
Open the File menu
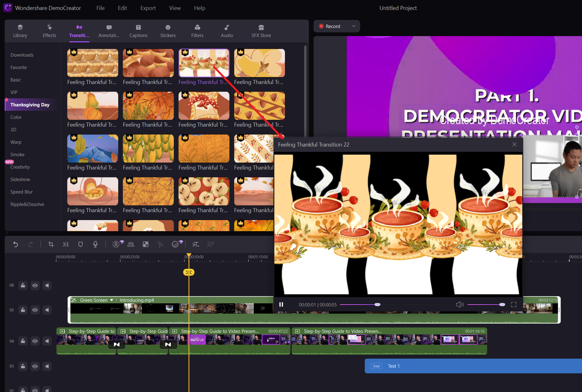coord(100,8)
